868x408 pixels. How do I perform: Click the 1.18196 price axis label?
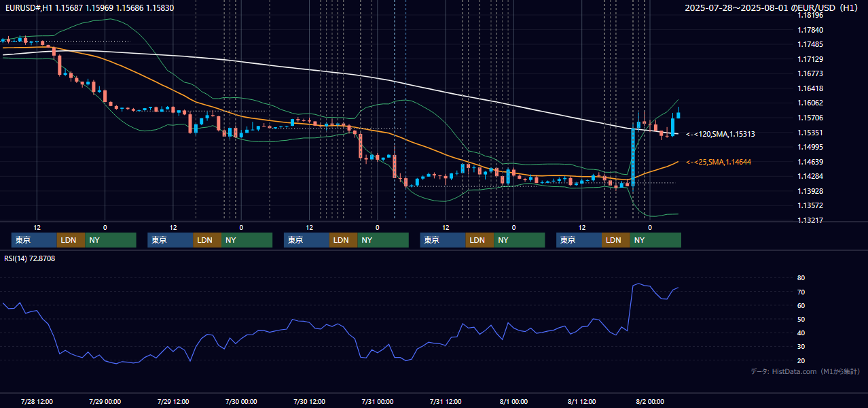[810, 15]
